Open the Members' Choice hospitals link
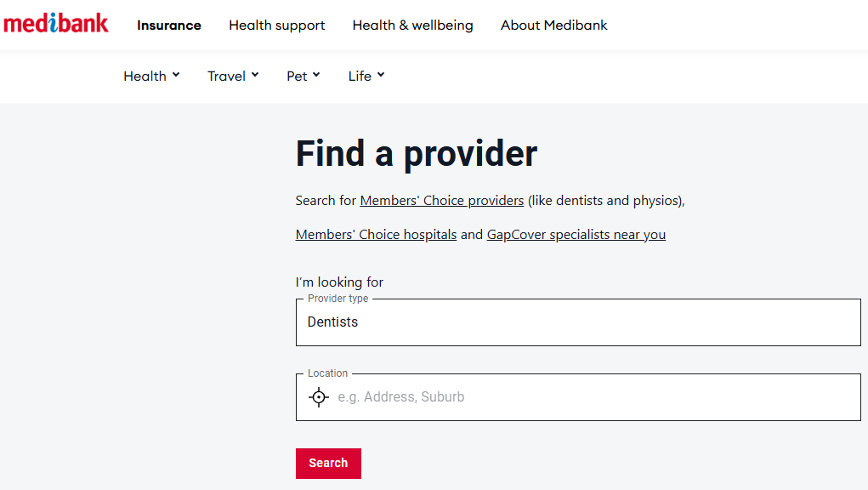The image size is (868, 490). [x=376, y=235]
